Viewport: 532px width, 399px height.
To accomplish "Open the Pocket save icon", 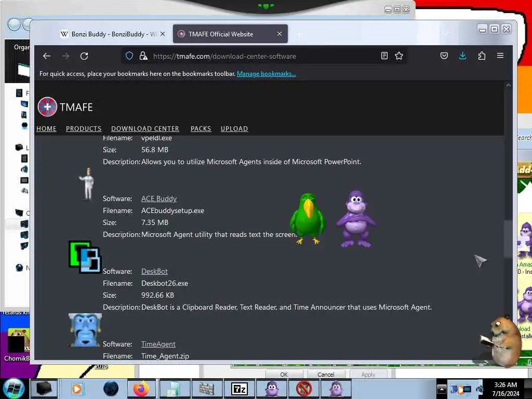I will [444, 56].
